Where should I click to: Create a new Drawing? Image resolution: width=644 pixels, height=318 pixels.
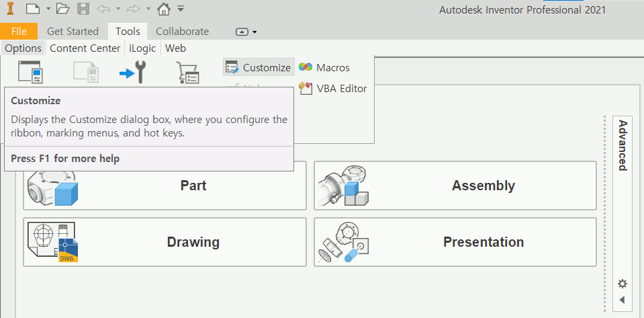165,242
